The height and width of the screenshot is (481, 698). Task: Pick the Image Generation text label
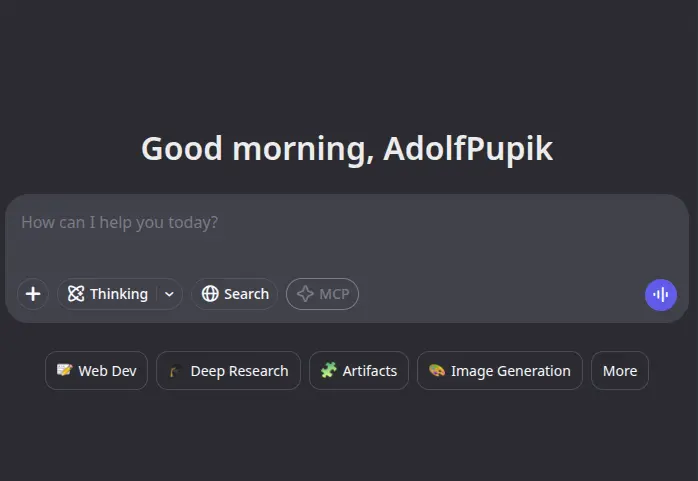pyautogui.click(x=511, y=371)
